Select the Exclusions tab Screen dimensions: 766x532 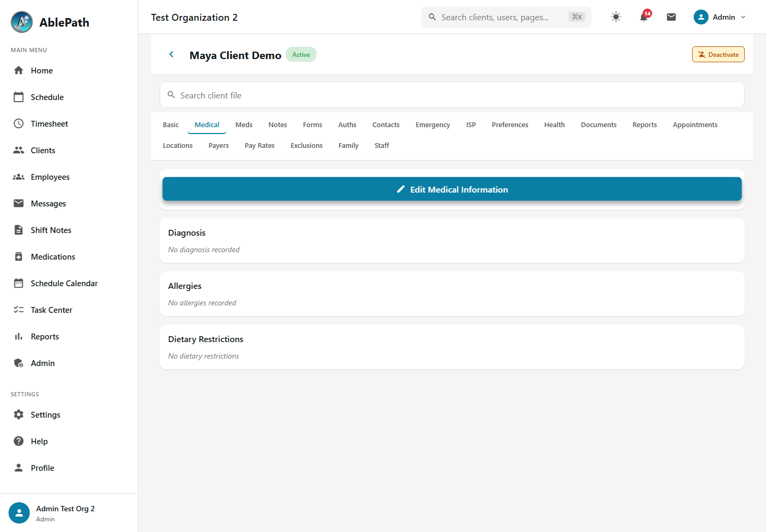pos(307,145)
